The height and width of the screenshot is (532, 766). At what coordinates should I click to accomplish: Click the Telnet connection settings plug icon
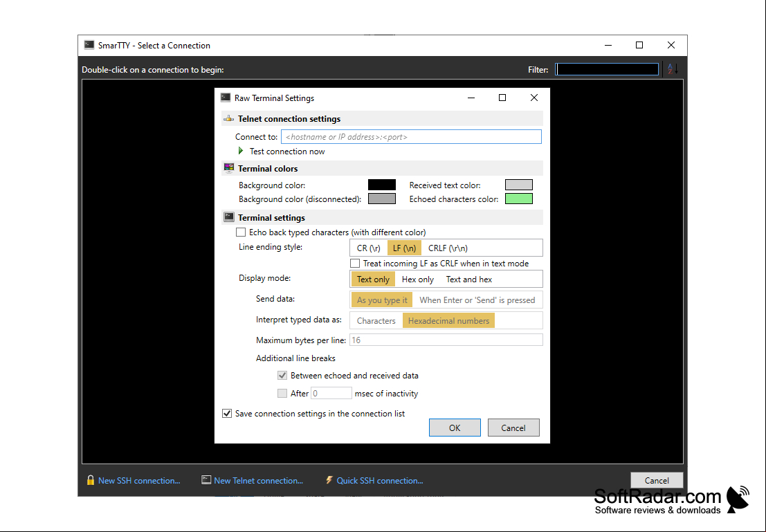click(228, 119)
